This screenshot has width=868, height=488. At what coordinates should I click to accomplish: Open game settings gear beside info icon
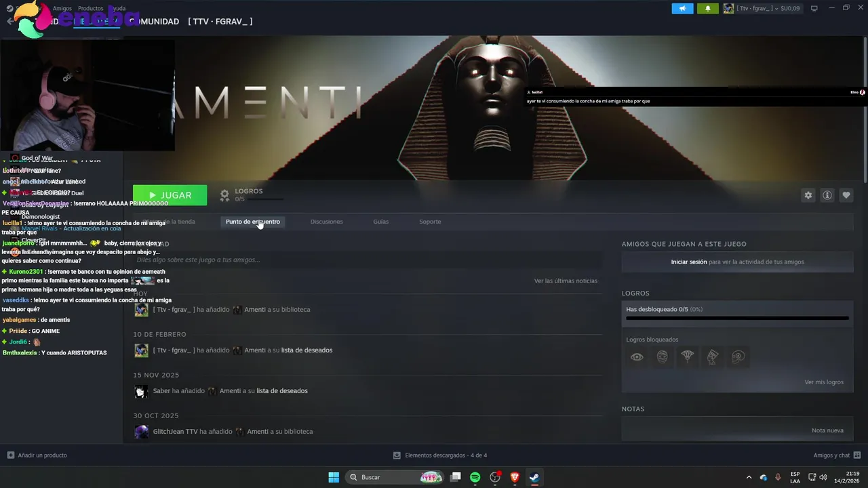(808, 195)
